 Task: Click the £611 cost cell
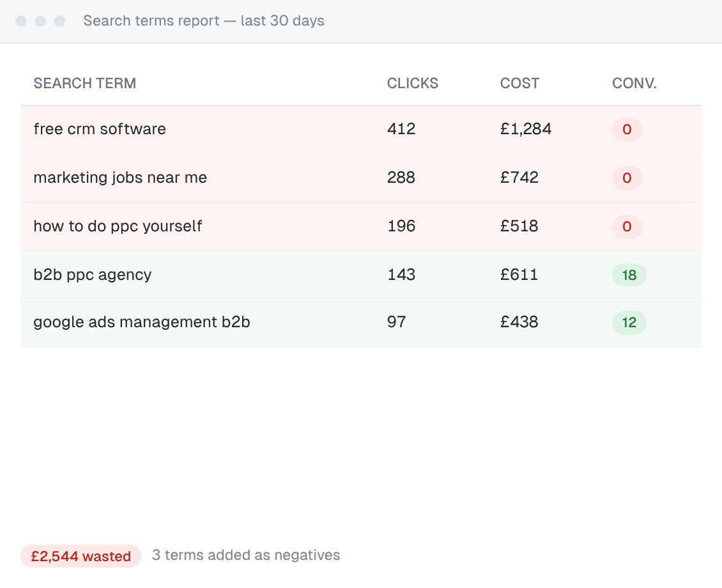[x=519, y=275]
